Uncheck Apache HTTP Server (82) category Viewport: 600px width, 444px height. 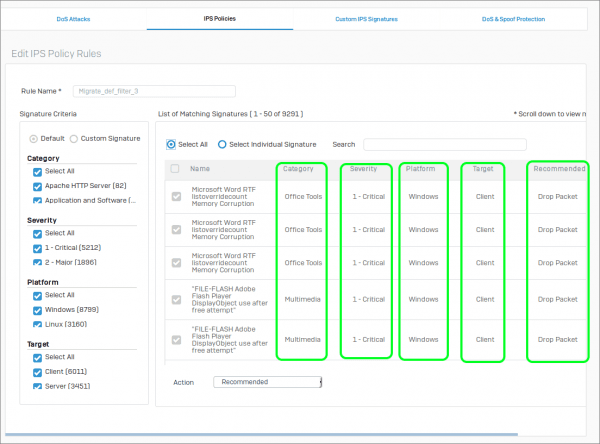coord(37,186)
